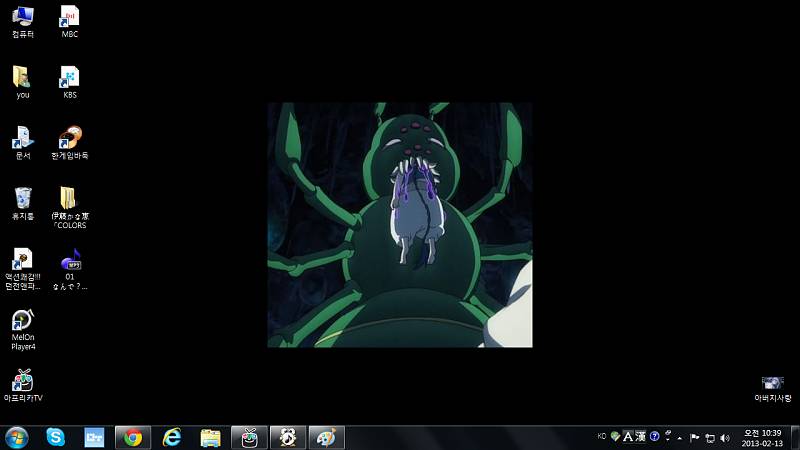Launch Google Chrome from the taskbar
The height and width of the screenshot is (450, 800).
(x=133, y=437)
